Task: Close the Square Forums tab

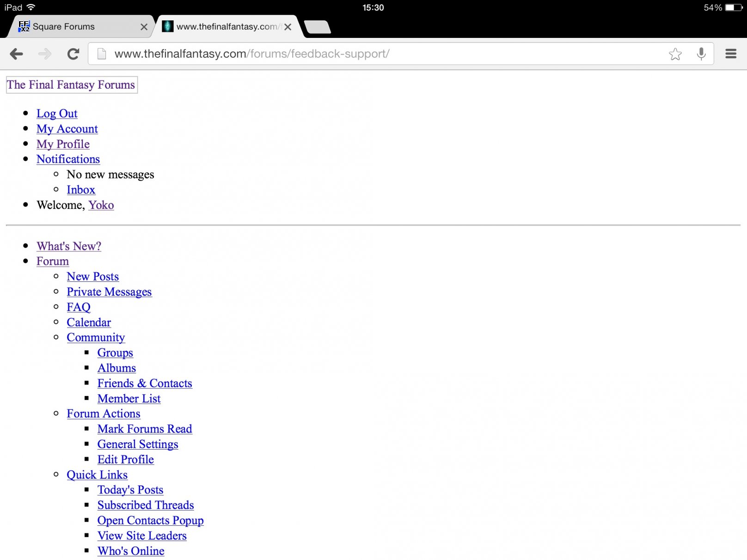Action: point(144,27)
